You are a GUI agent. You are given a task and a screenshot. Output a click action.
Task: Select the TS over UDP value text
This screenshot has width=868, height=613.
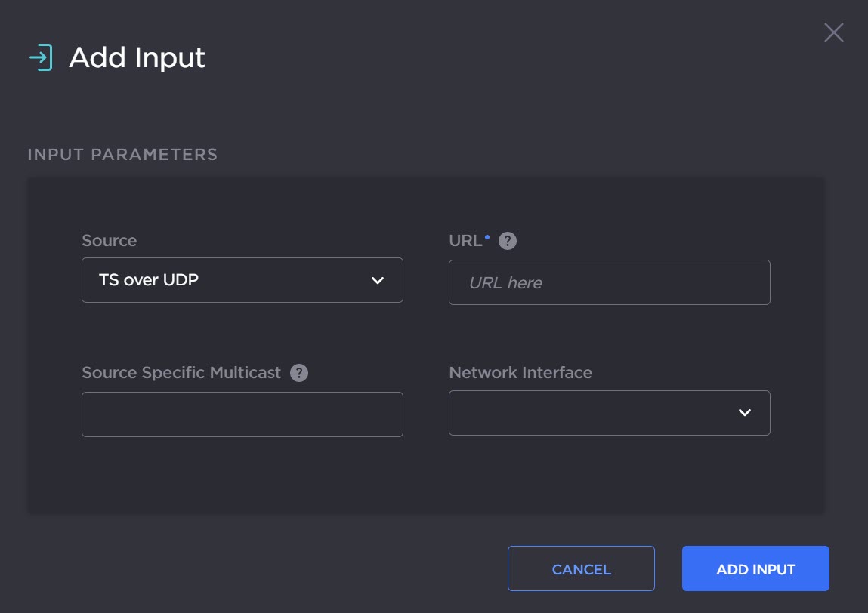(x=149, y=280)
